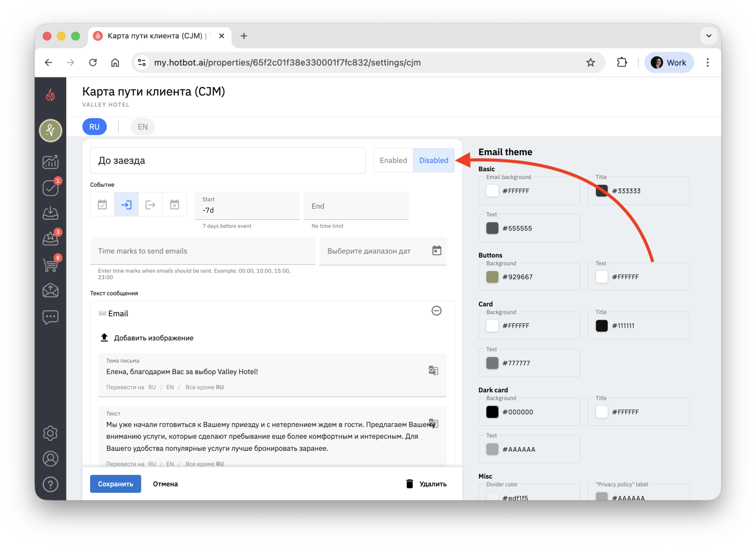Select the cancelled booking calendar-x event icon
This screenshot has height=546, width=756.
pos(175,205)
